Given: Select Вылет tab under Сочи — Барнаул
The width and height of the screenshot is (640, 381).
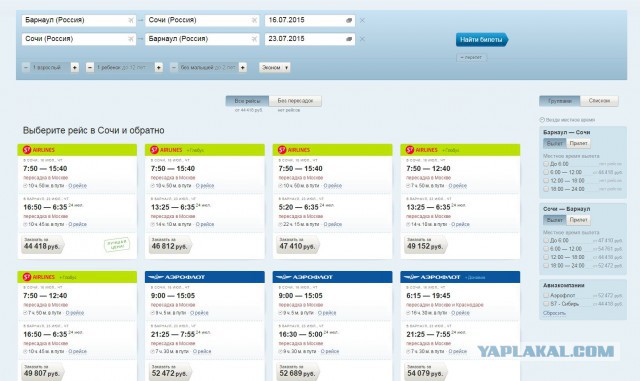Looking at the screenshot, I should click(555, 220).
